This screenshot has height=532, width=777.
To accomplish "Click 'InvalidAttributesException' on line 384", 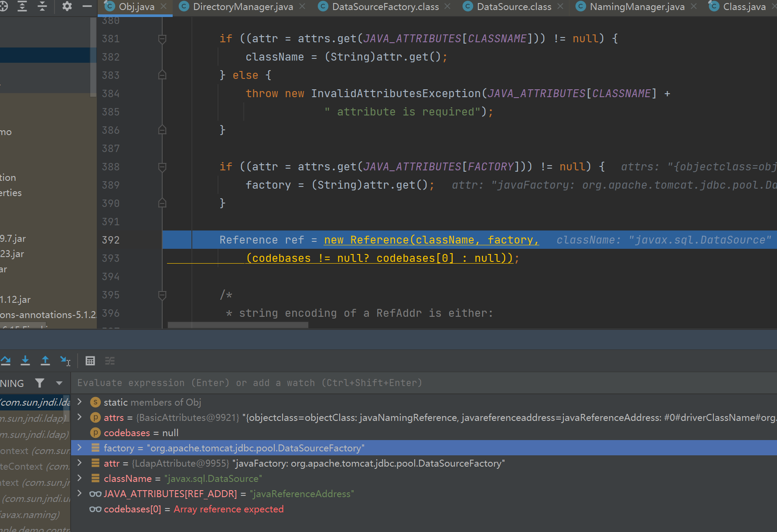I will pyautogui.click(x=395, y=94).
